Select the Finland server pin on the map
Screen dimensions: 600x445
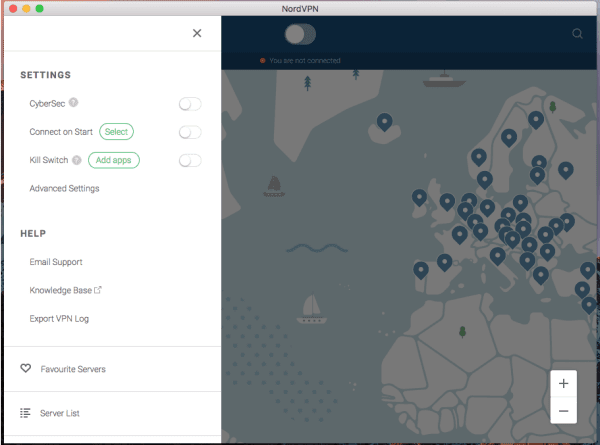pyautogui.click(x=536, y=121)
